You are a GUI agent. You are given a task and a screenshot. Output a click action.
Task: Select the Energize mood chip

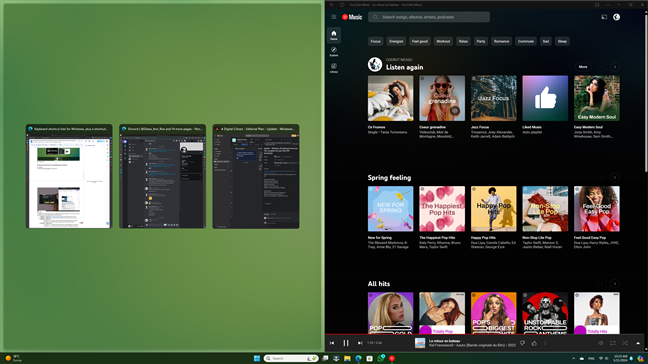point(396,41)
